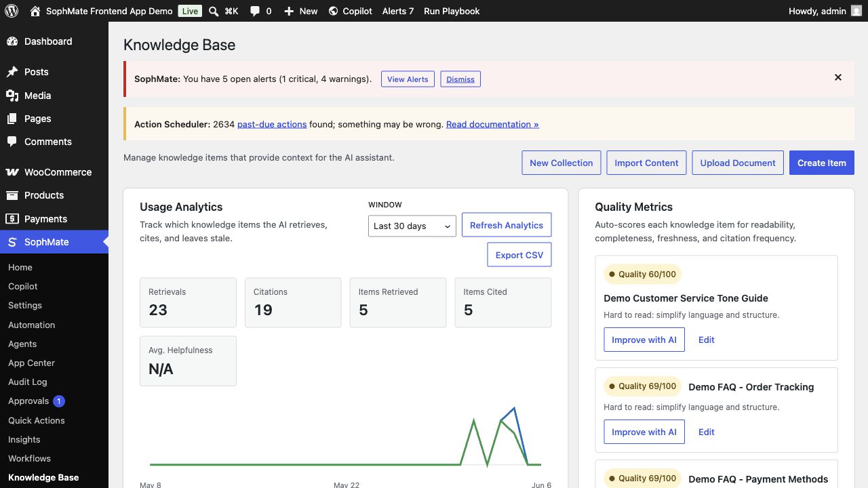
Task: Click the Items Retrieved 5 card
Action: pos(398,302)
